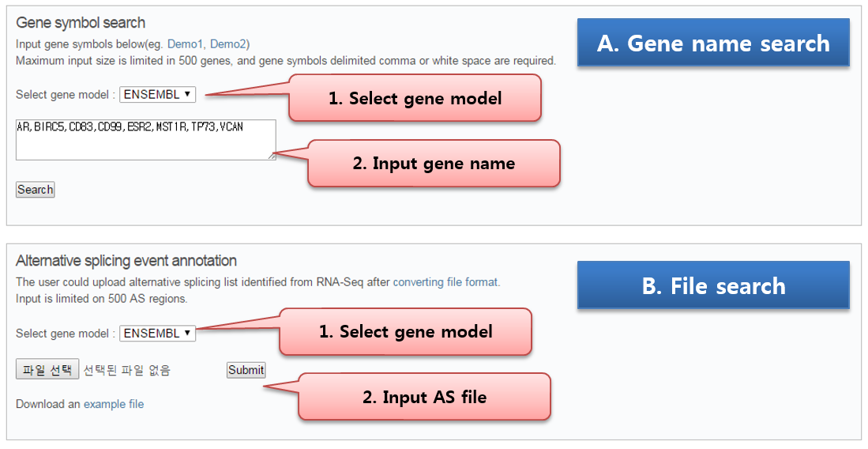Open the 'converting file format' link
The width and height of the screenshot is (868, 449).
coord(446,282)
